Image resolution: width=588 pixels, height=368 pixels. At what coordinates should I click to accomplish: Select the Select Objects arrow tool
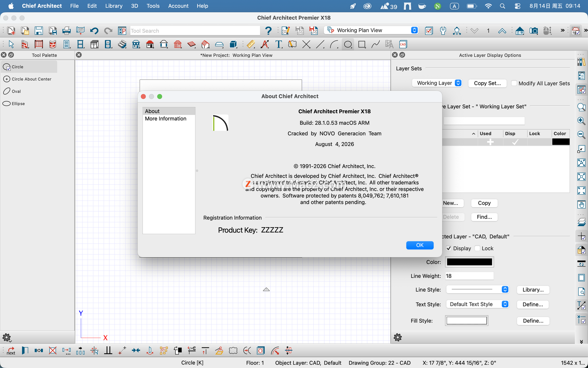click(11, 44)
